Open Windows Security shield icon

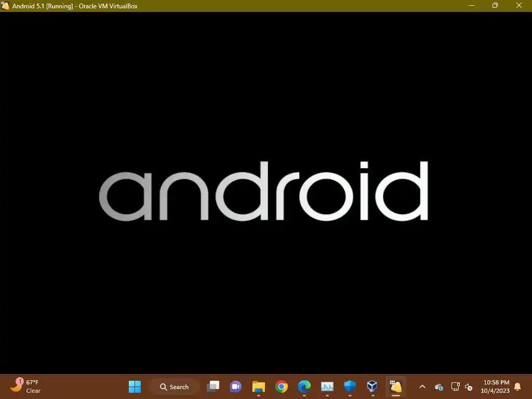(x=350, y=387)
